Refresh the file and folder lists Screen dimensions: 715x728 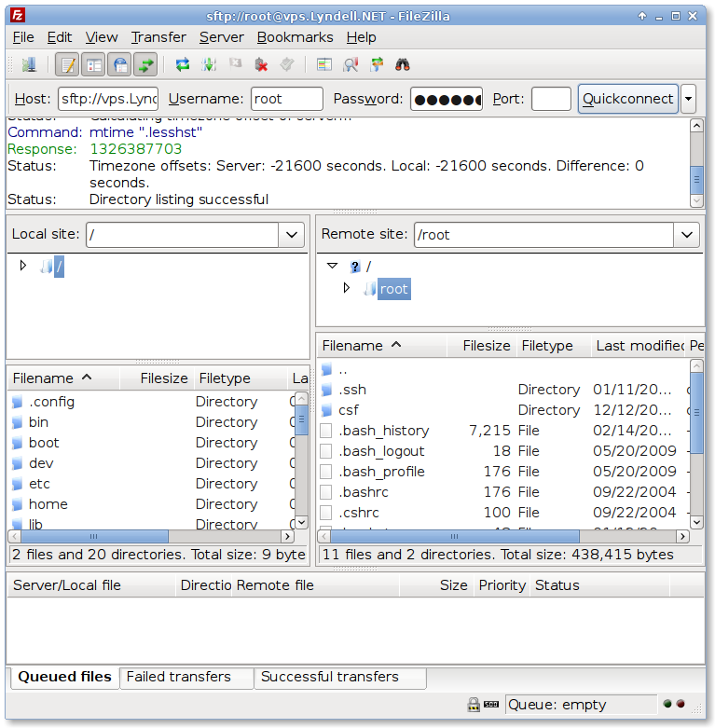click(x=183, y=64)
